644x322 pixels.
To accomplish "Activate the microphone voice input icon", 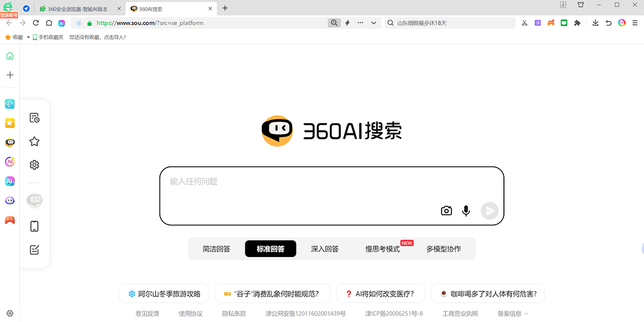I will [466, 210].
